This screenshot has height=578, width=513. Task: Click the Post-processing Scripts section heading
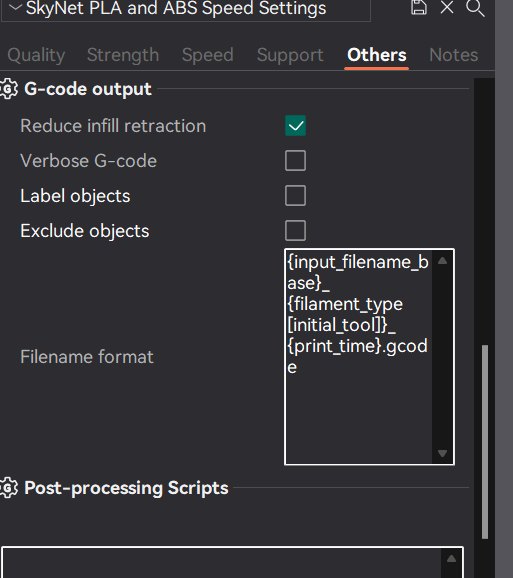click(x=126, y=488)
